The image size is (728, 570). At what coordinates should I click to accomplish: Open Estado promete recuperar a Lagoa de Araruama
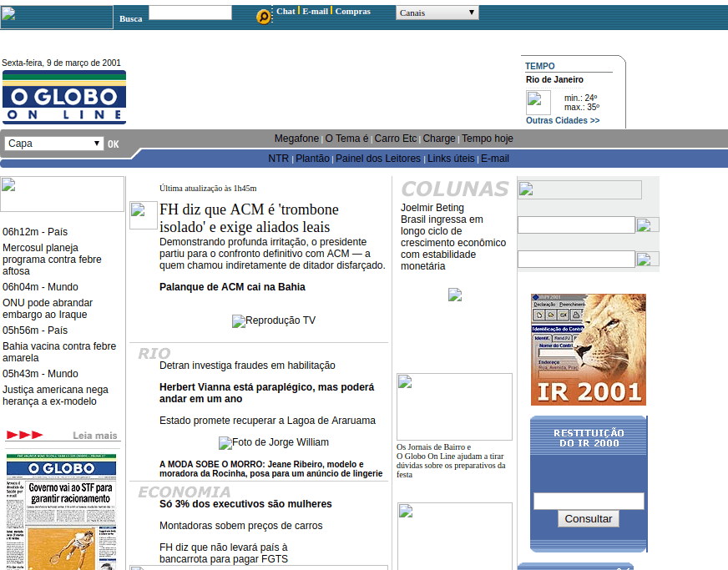click(267, 421)
